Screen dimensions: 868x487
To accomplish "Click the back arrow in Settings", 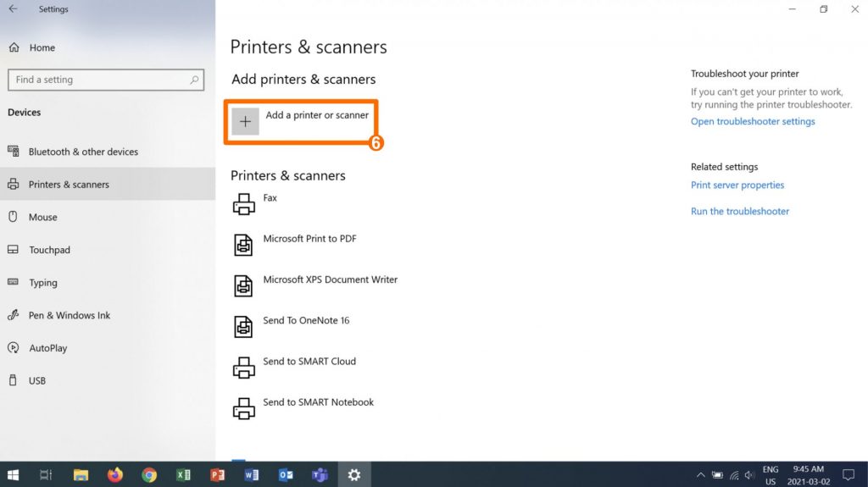I will [x=13, y=9].
